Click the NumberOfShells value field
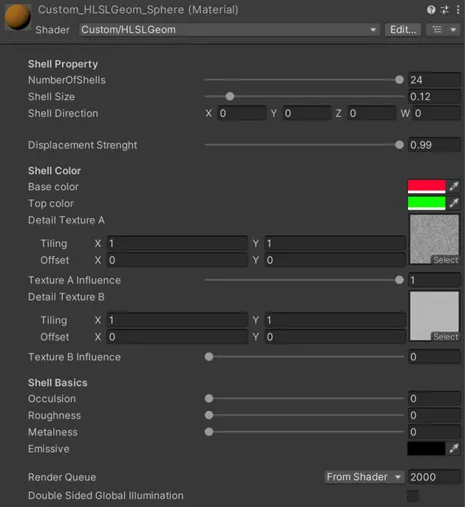Image resolution: width=465 pixels, height=507 pixels. (x=434, y=80)
